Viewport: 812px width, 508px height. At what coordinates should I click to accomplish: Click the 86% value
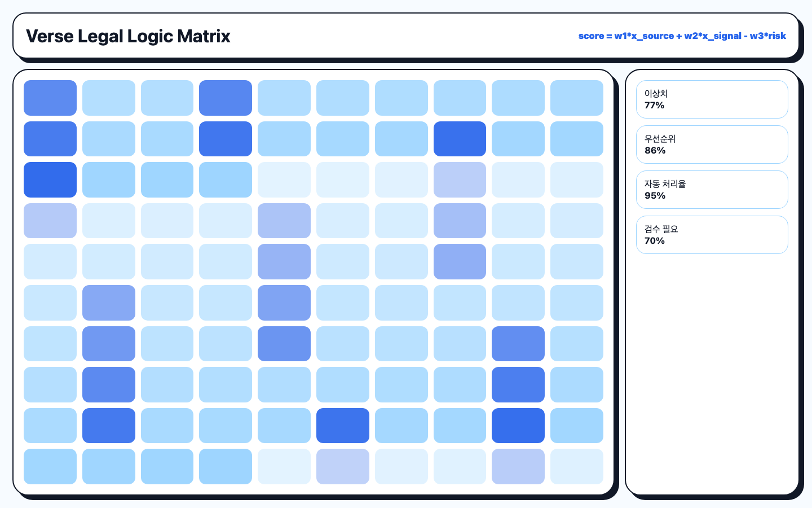655,151
